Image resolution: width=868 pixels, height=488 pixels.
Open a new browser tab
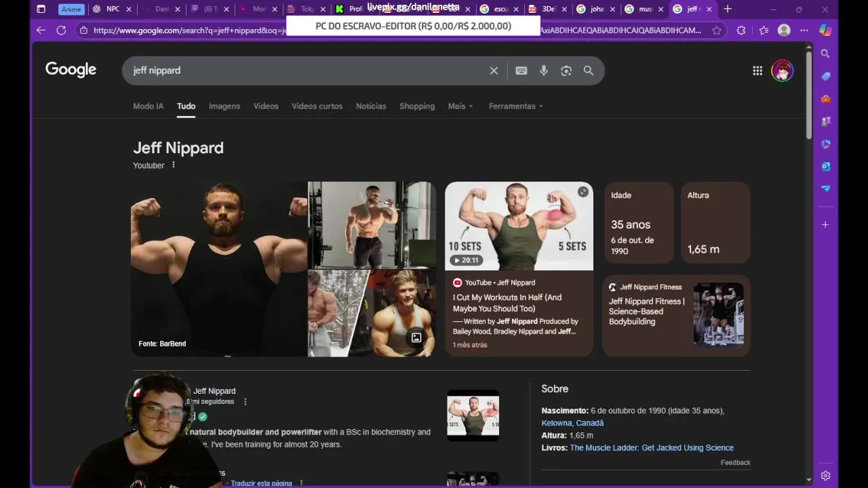point(728,9)
